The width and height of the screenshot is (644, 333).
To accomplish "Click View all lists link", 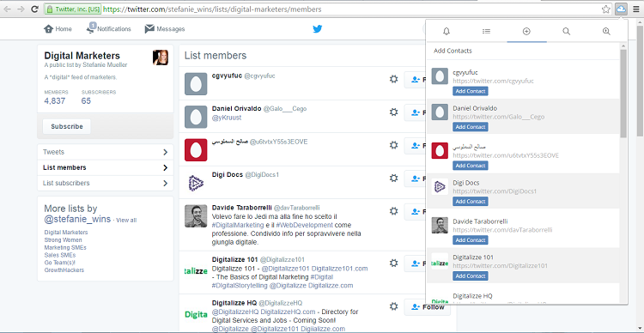I will 126,220.
